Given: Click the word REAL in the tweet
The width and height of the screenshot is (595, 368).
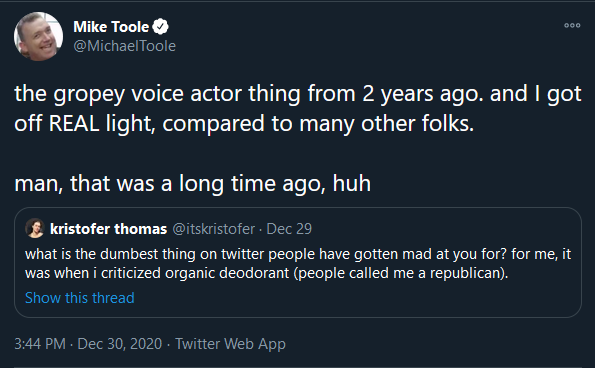Looking at the screenshot, I should point(74,124).
